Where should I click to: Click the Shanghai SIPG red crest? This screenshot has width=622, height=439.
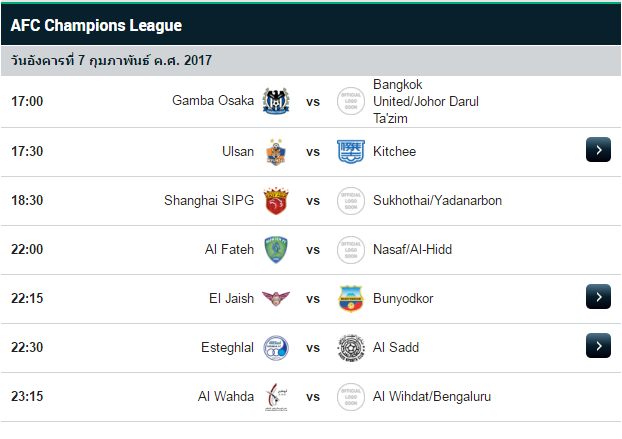click(x=276, y=200)
